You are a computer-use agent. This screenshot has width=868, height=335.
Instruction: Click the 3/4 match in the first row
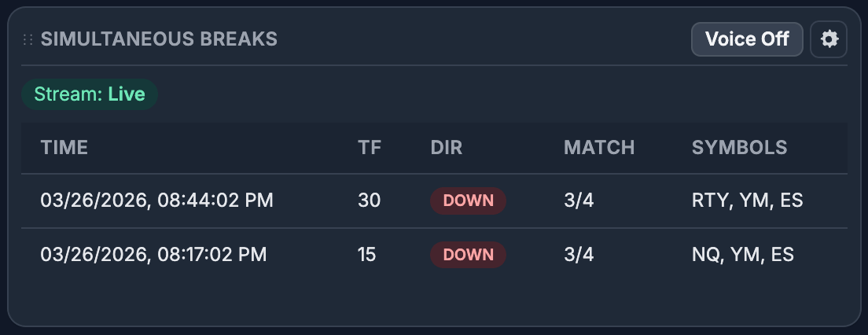click(579, 201)
